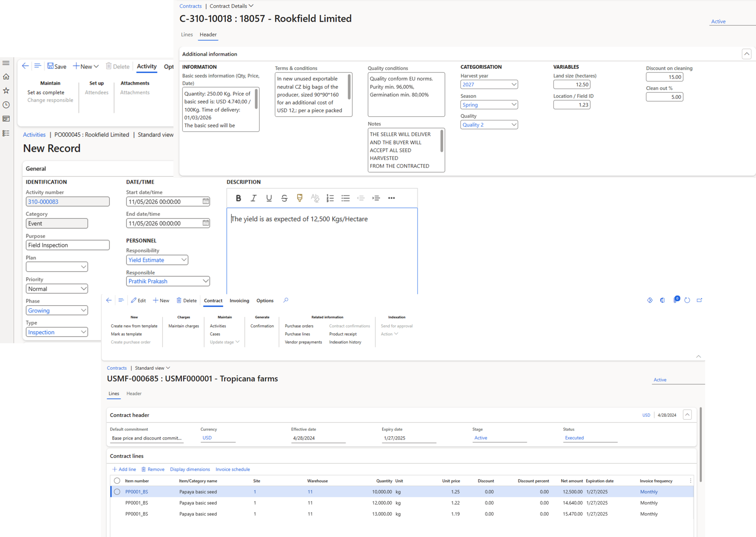The height and width of the screenshot is (537, 756).
Task: Open the Activity ribbon tab
Action: [146, 66]
